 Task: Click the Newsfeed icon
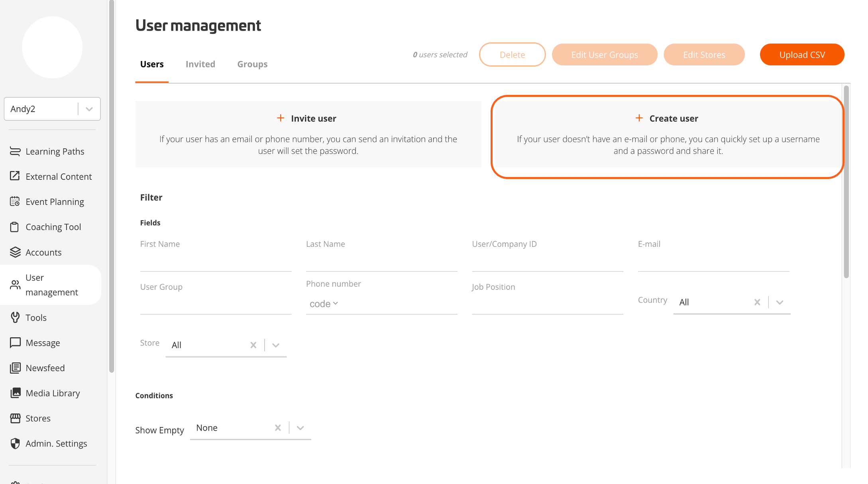point(15,368)
